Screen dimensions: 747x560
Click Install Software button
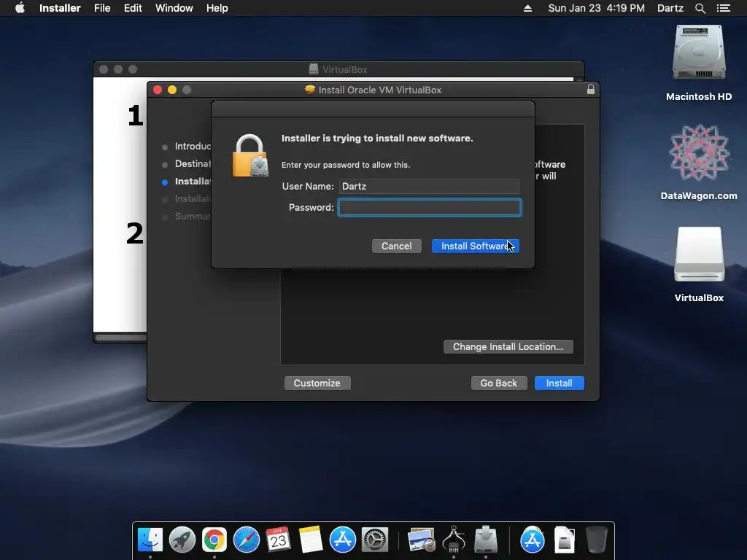476,246
